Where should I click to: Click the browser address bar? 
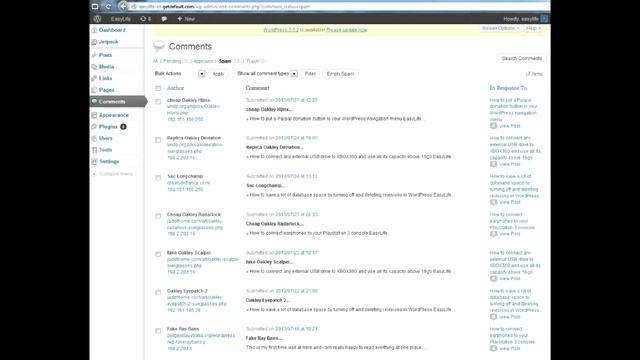(339, 7)
